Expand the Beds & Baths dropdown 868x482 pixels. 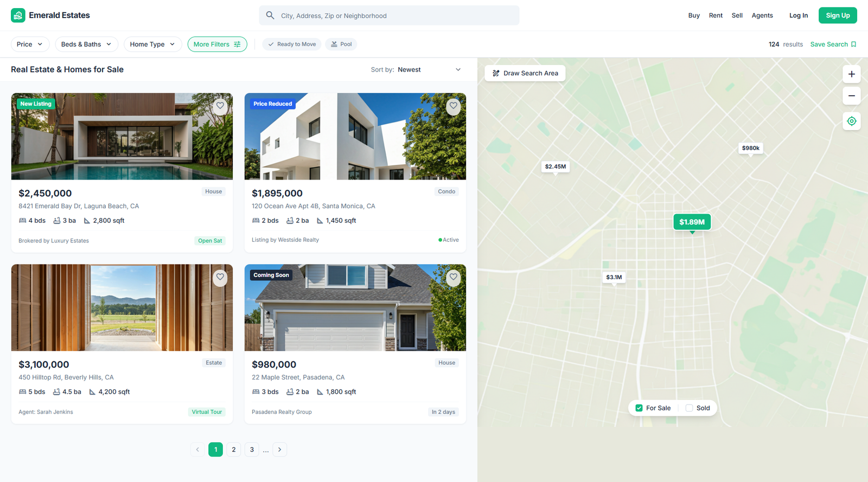[86, 44]
